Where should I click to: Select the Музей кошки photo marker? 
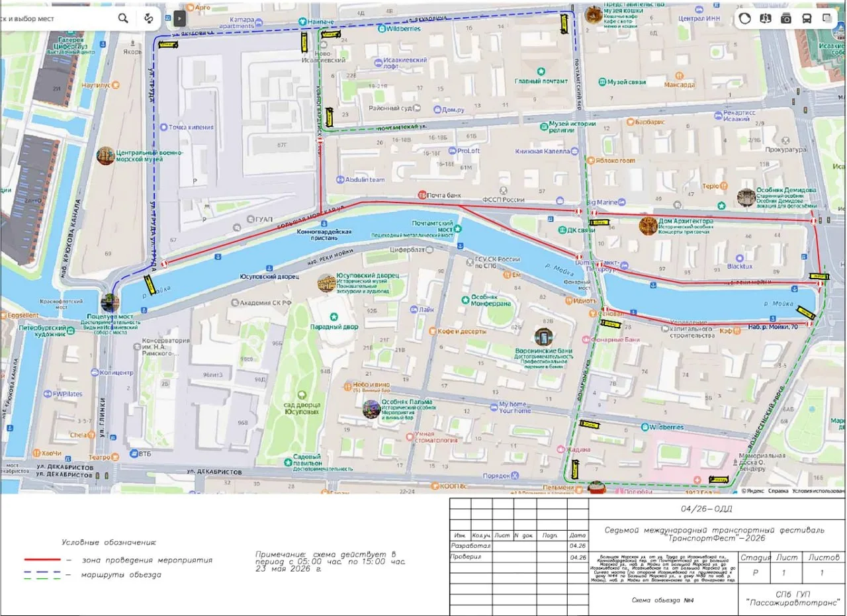594,15
